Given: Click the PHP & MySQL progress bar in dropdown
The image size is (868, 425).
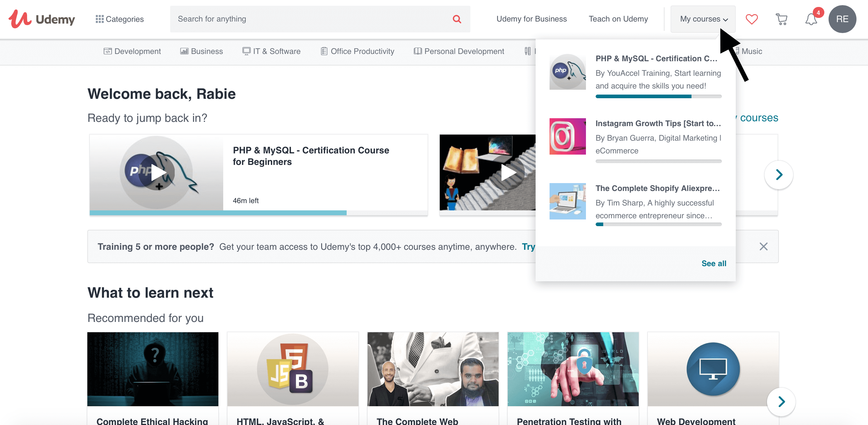Looking at the screenshot, I should (658, 97).
